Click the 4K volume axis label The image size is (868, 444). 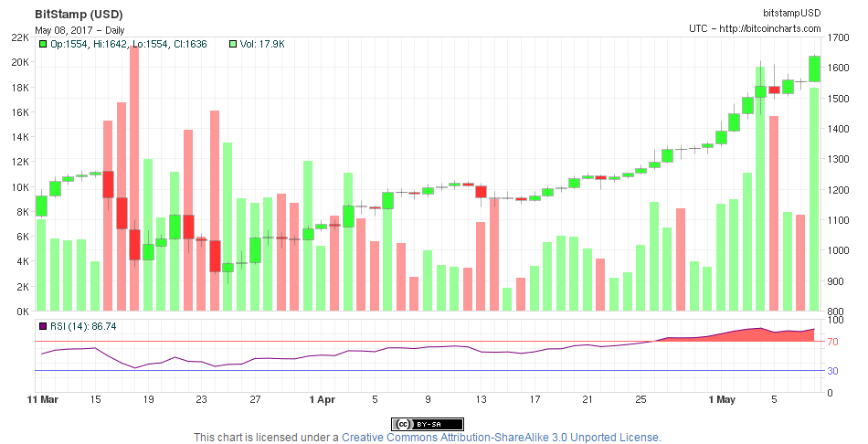tap(23, 261)
